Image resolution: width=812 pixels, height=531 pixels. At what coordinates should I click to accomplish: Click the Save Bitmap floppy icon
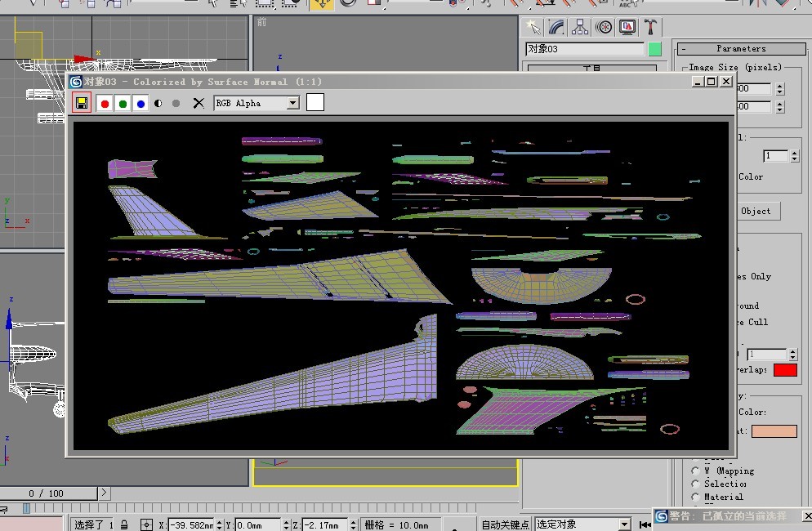(81, 103)
